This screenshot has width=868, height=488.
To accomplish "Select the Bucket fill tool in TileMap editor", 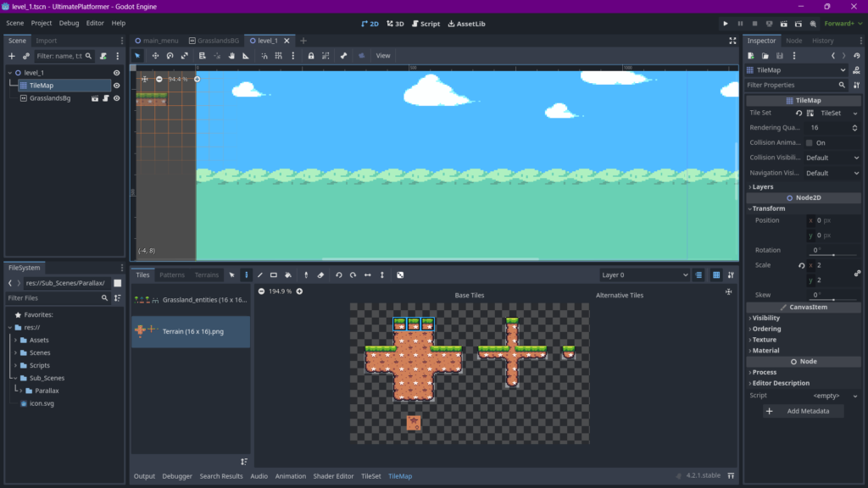I will (x=287, y=274).
